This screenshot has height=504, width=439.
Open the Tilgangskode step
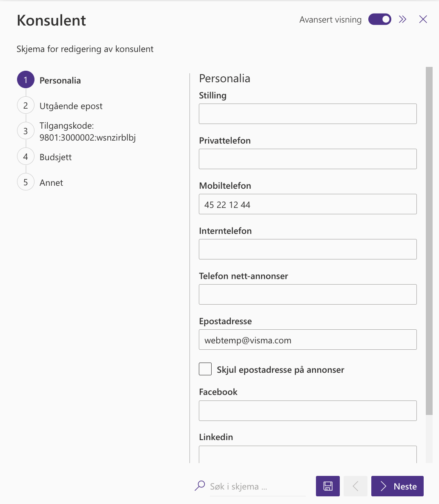87,132
